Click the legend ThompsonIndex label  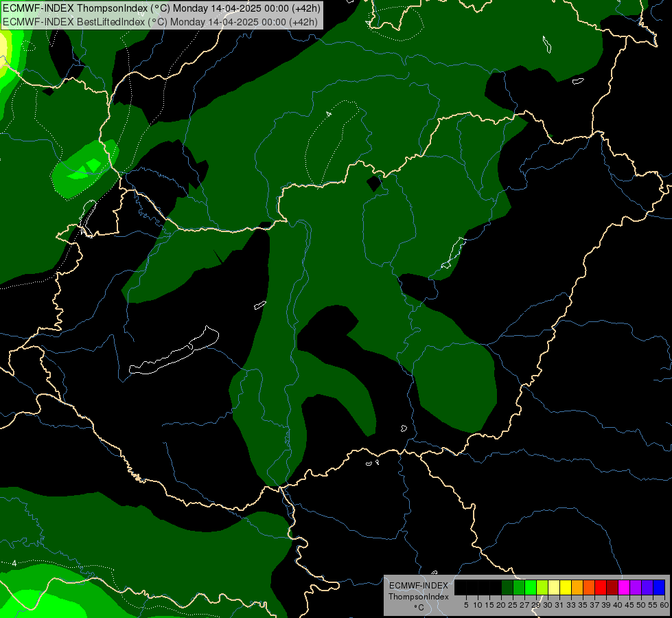pyautogui.click(x=419, y=597)
